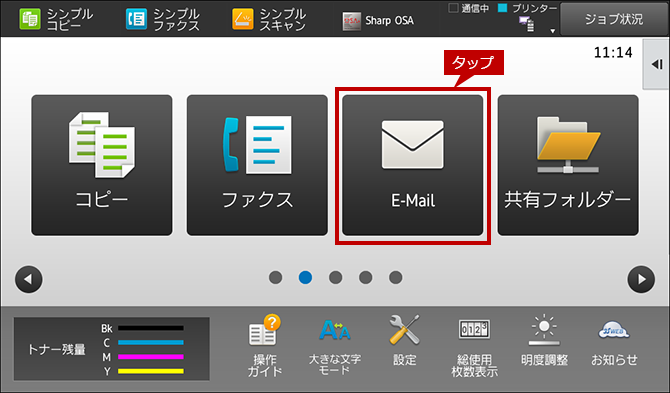The height and width of the screenshot is (393, 670).
Task: Expand the side action panel arrow
Action: point(656,65)
